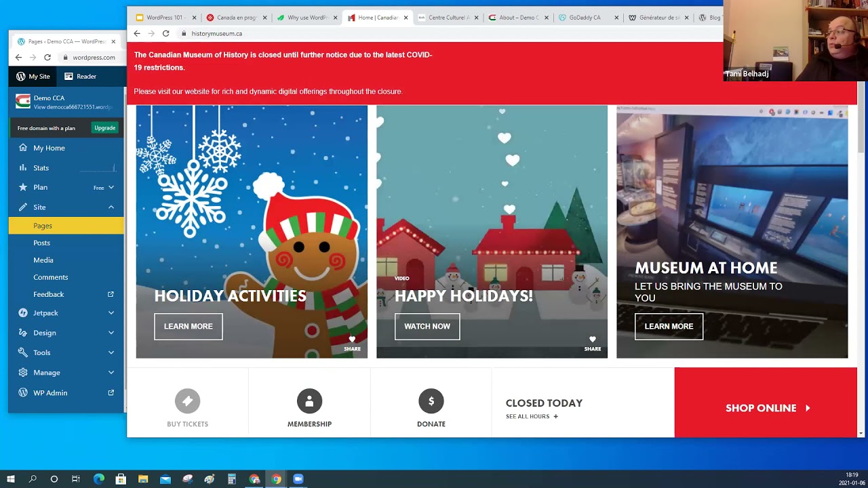868x488 pixels.
Task: Expand the Jetpack section
Action: tap(111, 313)
